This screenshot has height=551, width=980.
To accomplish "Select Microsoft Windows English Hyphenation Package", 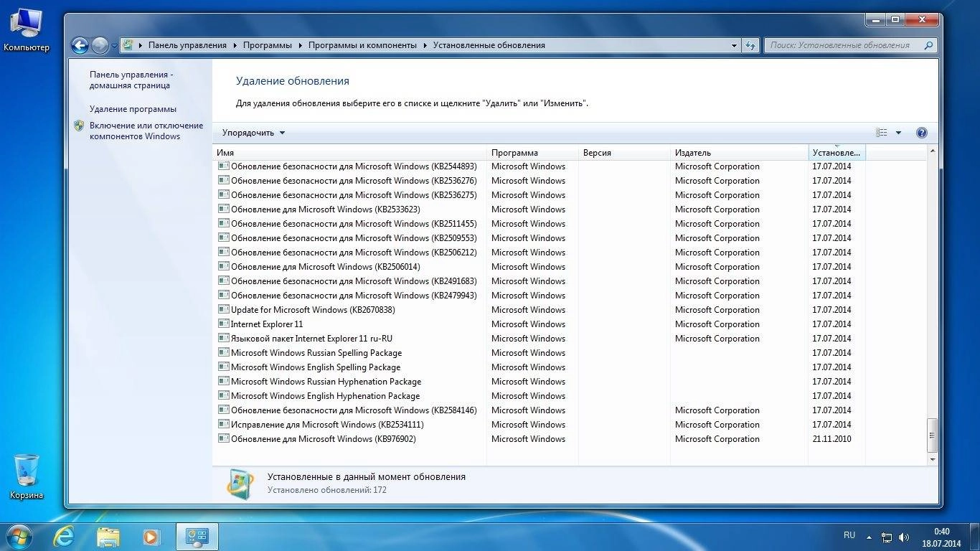I will tap(540, 396).
